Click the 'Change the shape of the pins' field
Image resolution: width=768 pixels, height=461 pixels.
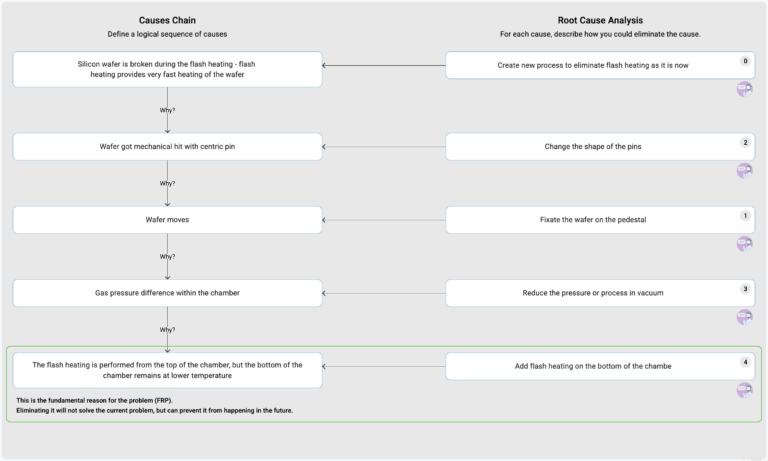[x=590, y=147]
